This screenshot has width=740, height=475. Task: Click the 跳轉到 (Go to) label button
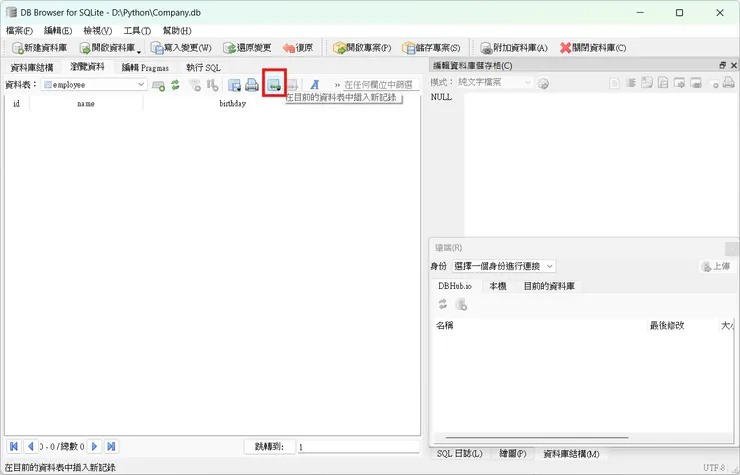pyautogui.click(x=269, y=447)
